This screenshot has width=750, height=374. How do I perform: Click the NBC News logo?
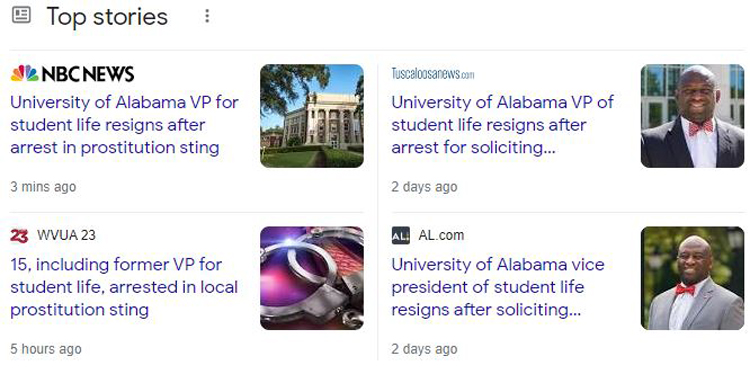tap(72, 74)
